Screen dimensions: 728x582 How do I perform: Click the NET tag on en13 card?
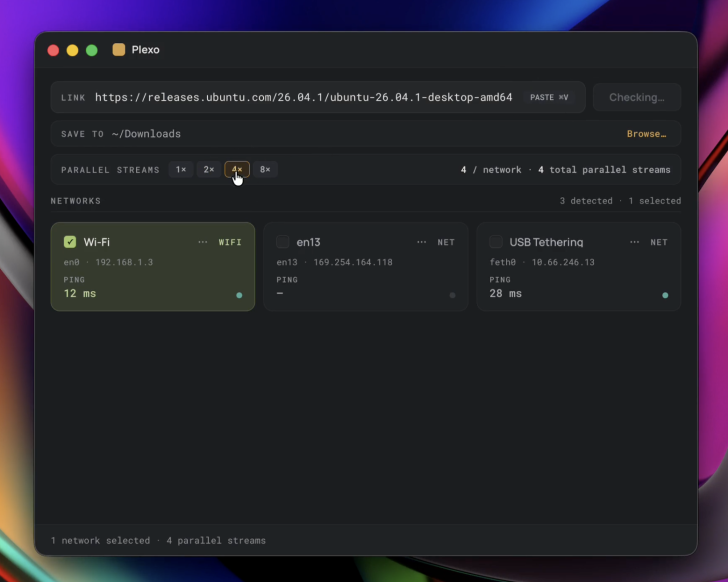pos(446,242)
